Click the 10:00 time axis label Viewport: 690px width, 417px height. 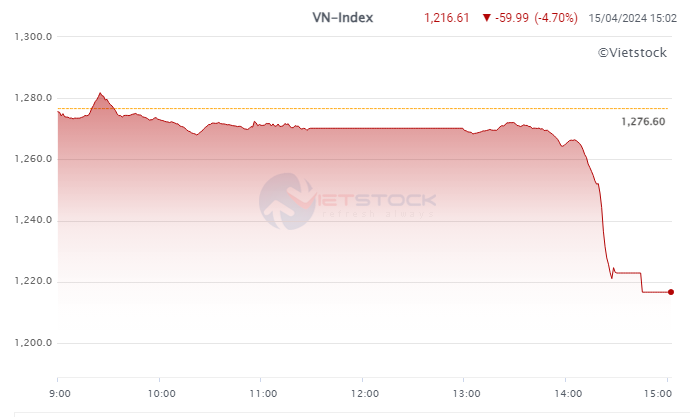pyautogui.click(x=161, y=394)
